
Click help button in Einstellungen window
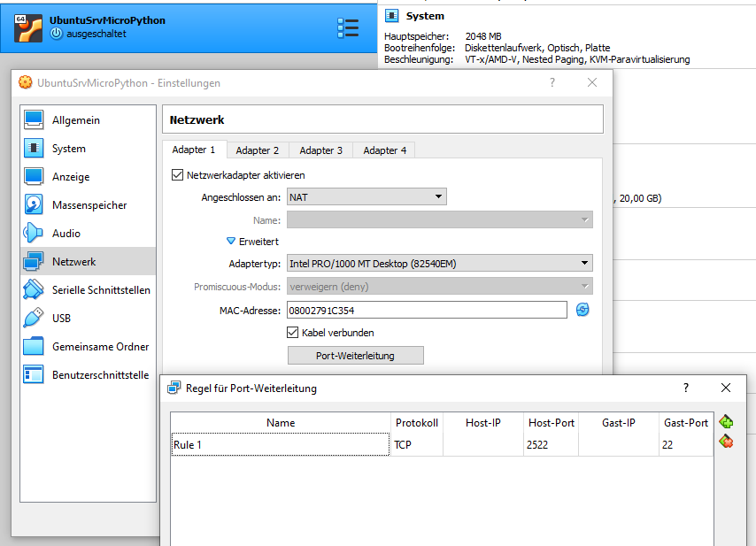pos(552,82)
